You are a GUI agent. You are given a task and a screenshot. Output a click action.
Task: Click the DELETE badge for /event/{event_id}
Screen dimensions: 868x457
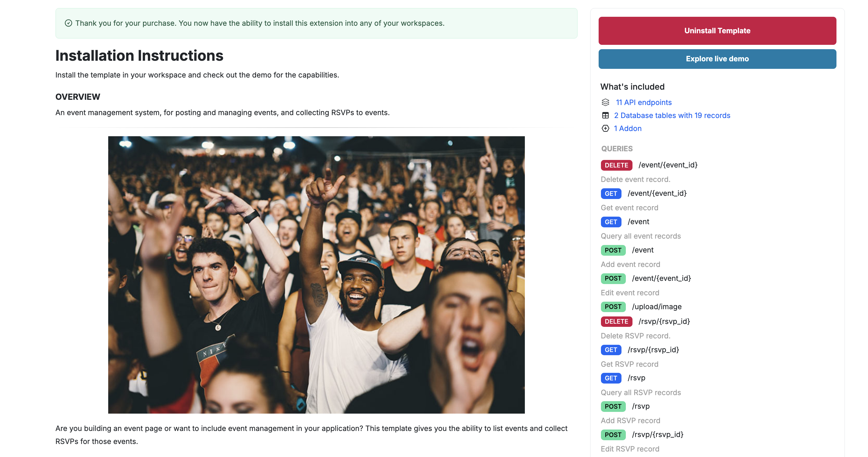tap(616, 165)
